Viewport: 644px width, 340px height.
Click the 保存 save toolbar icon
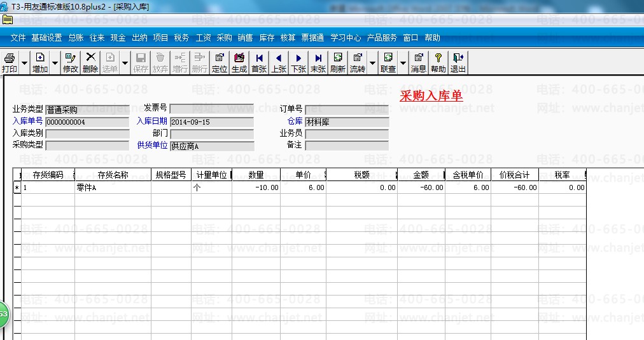(x=141, y=63)
